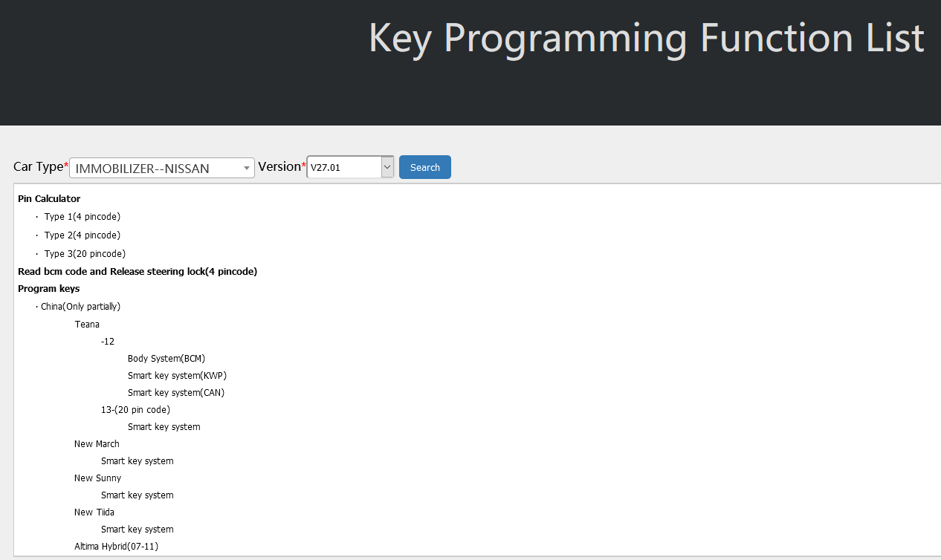Open the Car Type dropdown showing IMMOBILIZER--NISSAN
The width and height of the screenshot is (941, 560).
click(x=162, y=168)
